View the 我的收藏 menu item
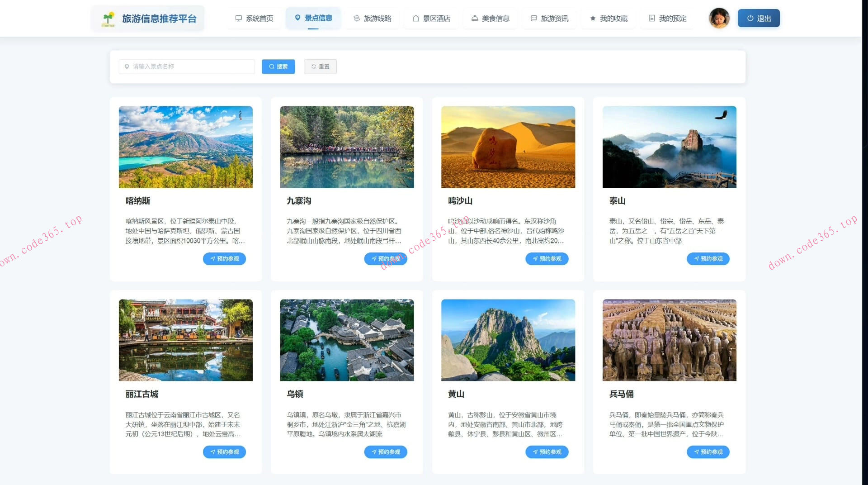 pos(609,19)
